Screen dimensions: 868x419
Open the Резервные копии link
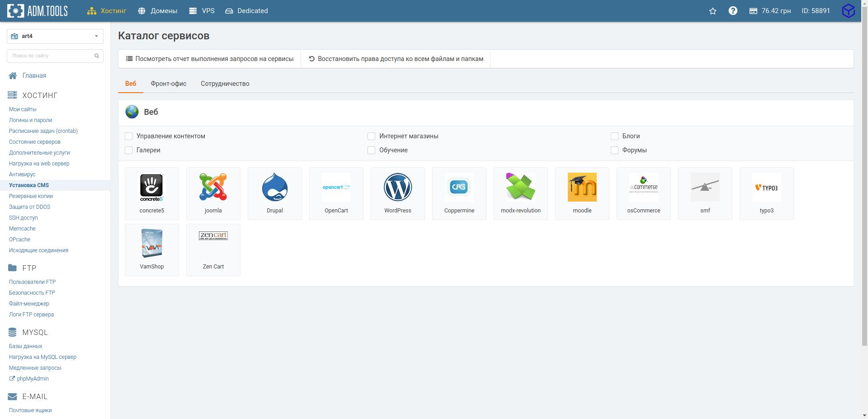[x=31, y=196]
